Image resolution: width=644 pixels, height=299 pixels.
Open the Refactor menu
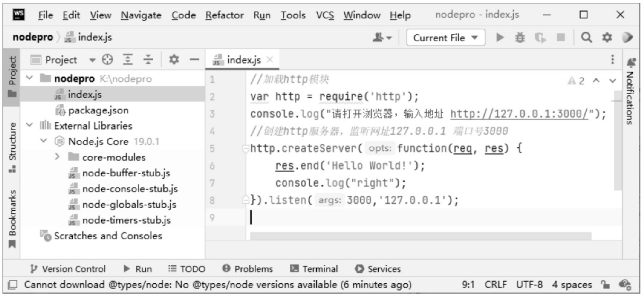click(x=225, y=15)
